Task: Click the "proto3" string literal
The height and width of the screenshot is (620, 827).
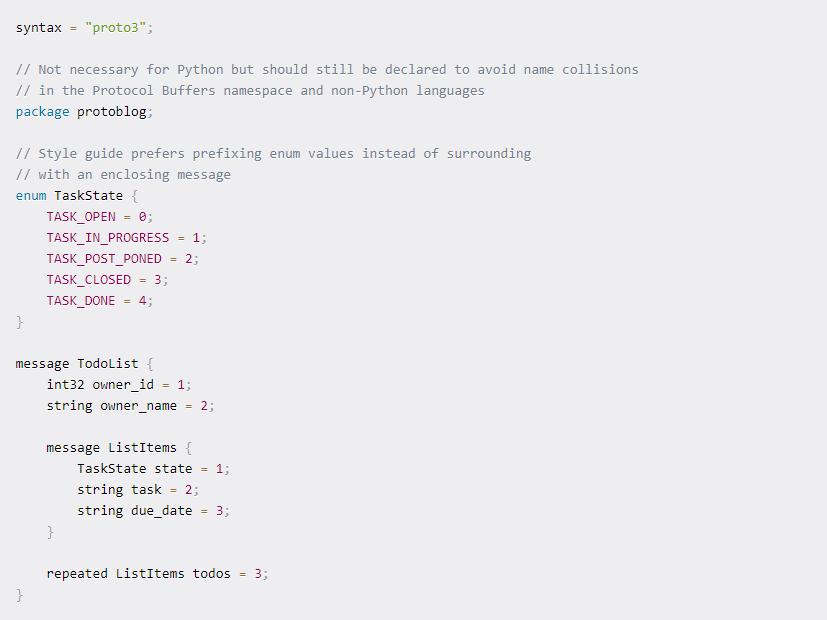Action: pyautogui.click(x=115, y=27)
